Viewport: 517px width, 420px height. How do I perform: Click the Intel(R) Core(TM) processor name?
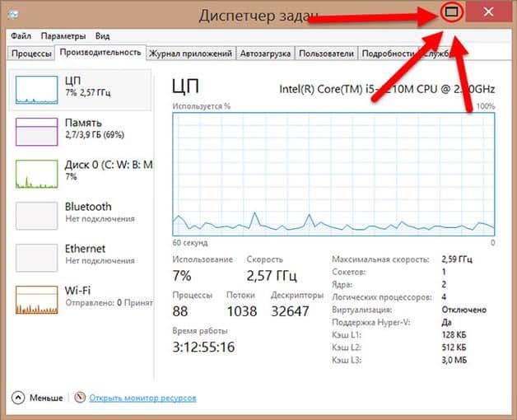387,89
